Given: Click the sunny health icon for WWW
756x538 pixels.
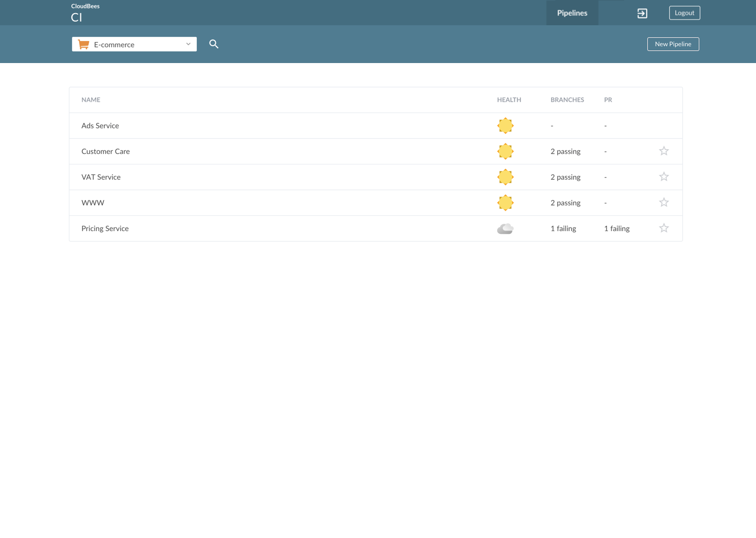Looking at the screenshot, I should pos(506,203).
